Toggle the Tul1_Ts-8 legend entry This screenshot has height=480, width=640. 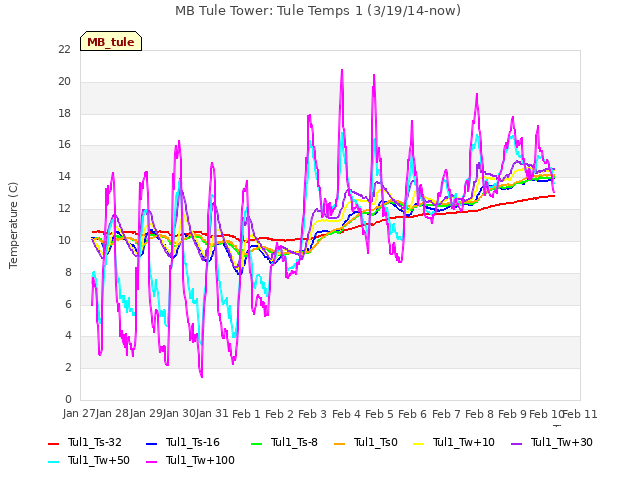coord(284,442)
